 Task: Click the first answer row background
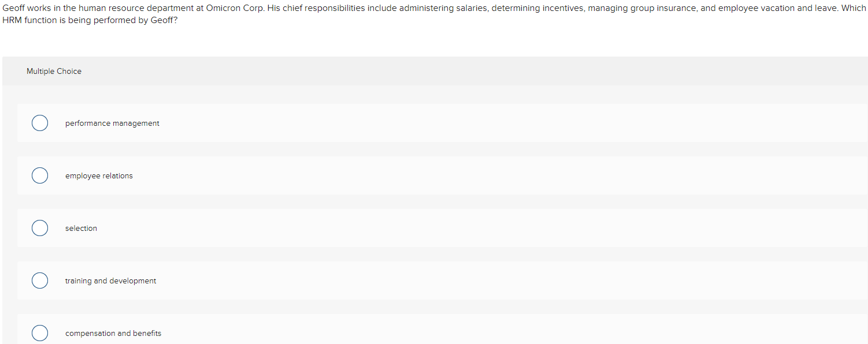tap(405, 123)
